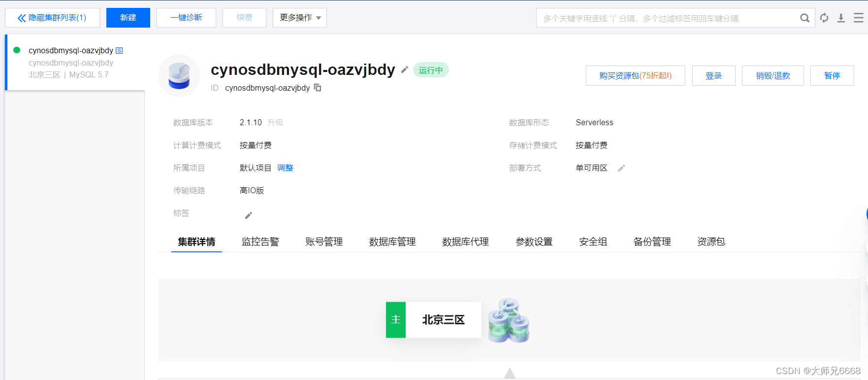
Task: Edit tags with the 标签 pencil icon
Action: click(249, 215)
